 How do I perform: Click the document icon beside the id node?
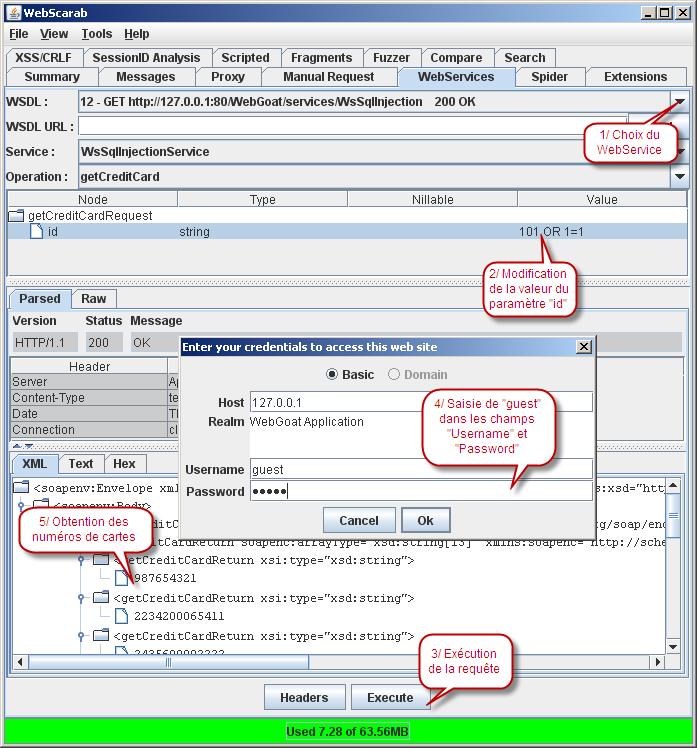[x=36, y=232]
